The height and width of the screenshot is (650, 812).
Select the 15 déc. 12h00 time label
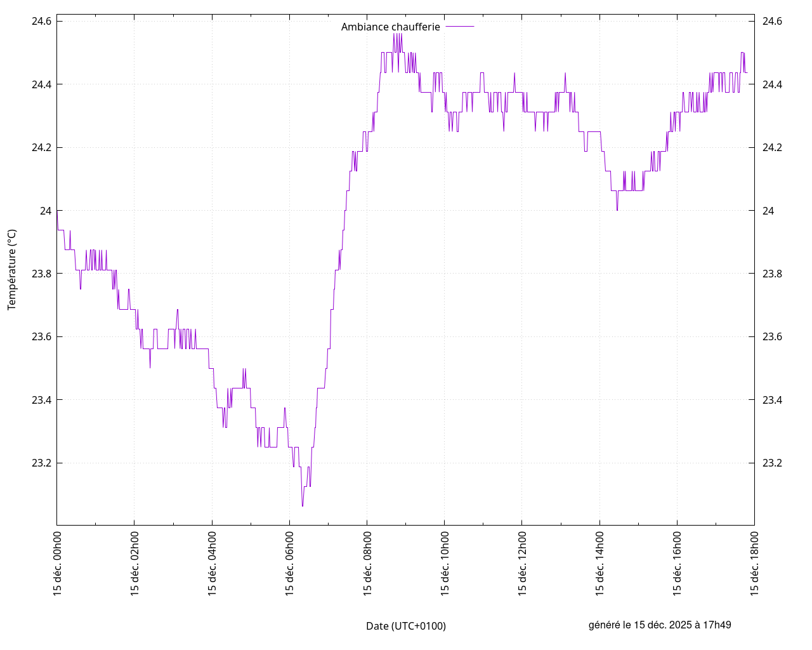tap(522, 563)
